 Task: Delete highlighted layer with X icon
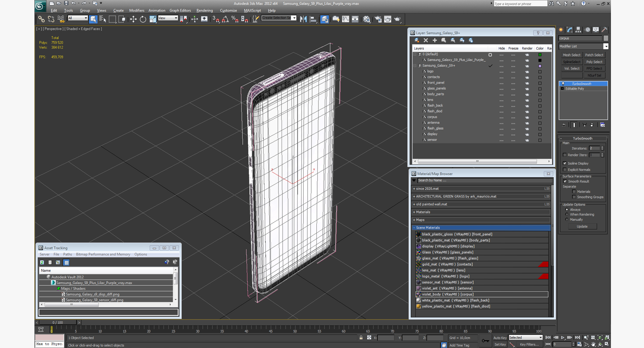click(426, 40)
